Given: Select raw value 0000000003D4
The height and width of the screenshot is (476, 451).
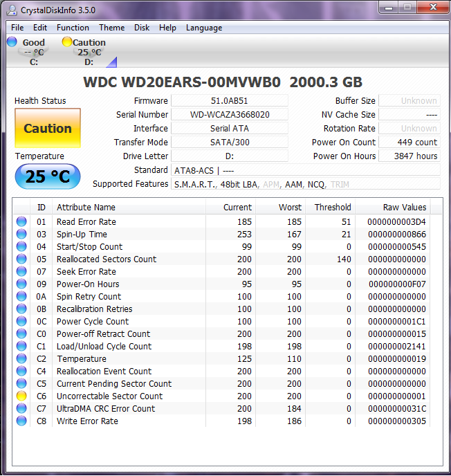Looking at the screenshot, I should 396,222.
